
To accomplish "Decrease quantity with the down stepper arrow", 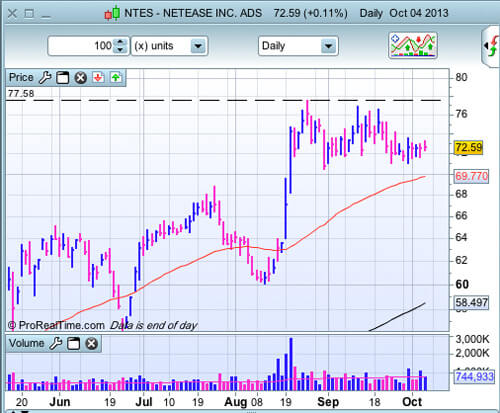I will click(120, 50).
